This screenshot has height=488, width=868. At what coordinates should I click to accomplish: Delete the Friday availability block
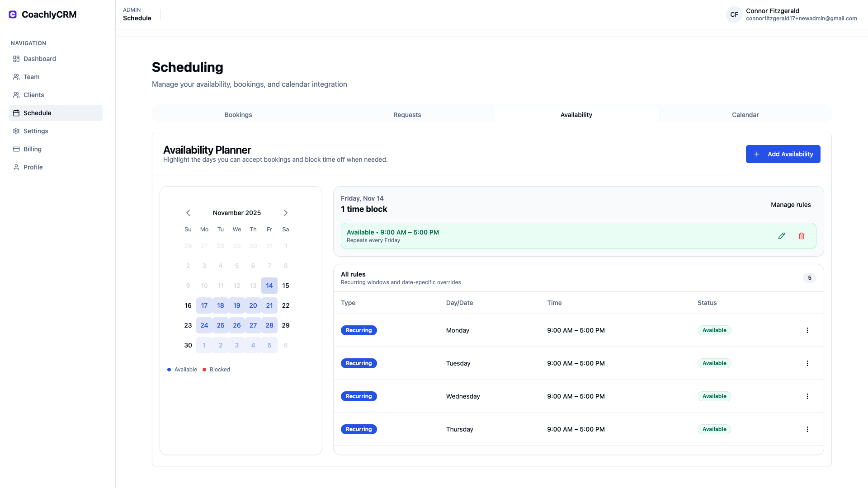tap(802, 236)
